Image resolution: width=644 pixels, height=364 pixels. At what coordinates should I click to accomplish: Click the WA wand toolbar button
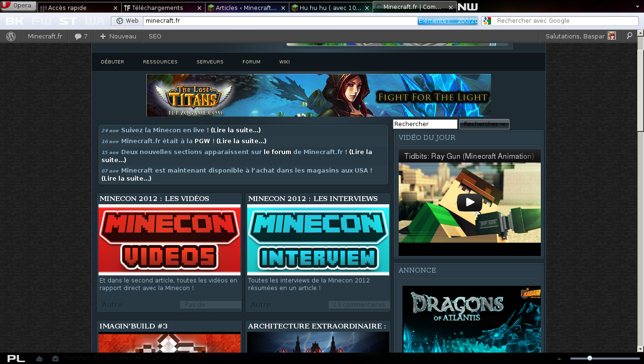coord(95,21)
